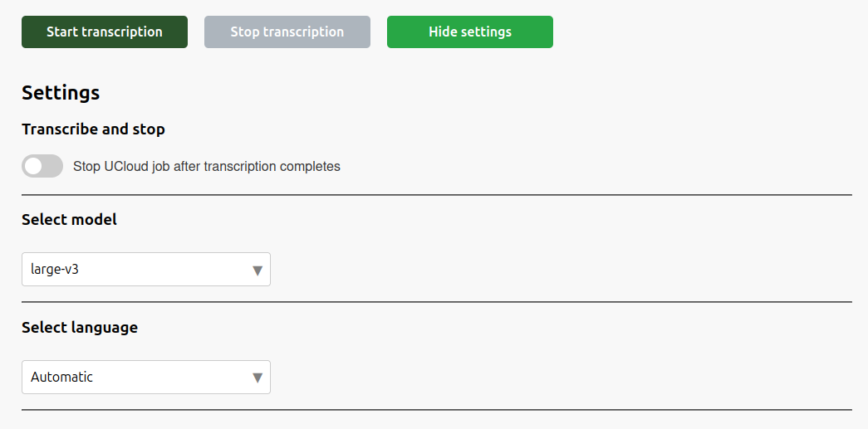Click the Settings heading
The height and width of the screenshot is (429, 868).
[61, 93]
